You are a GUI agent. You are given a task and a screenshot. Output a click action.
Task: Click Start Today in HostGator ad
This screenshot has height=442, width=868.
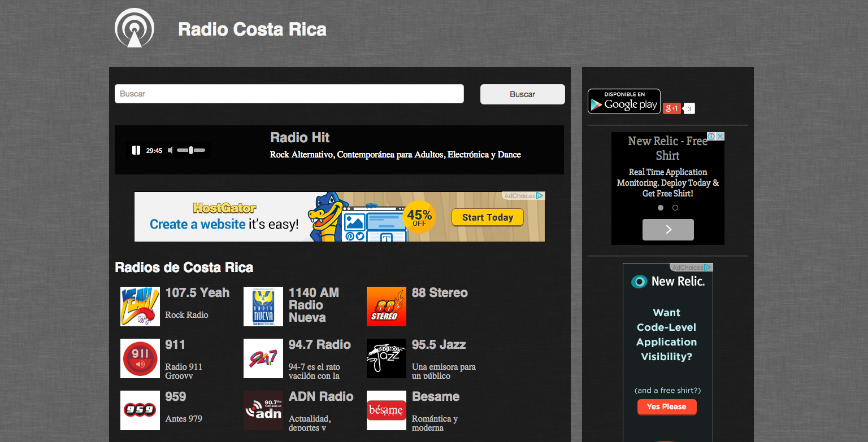[487, 217]
